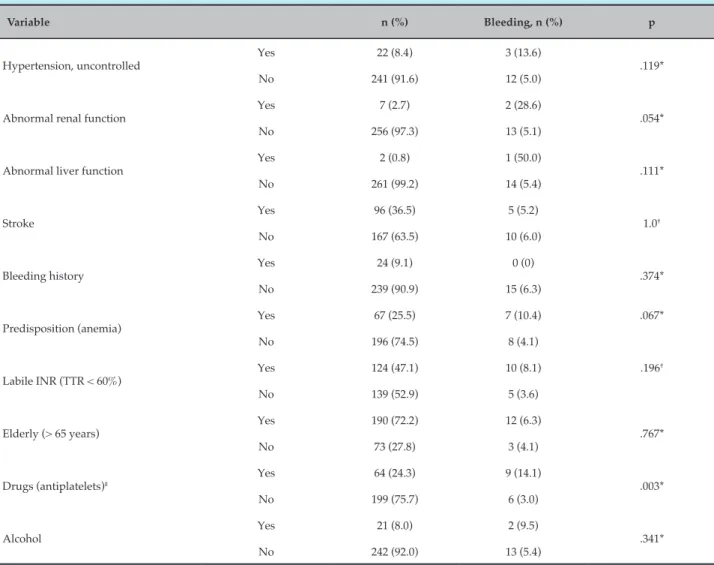Select the p-value '.119*'
This screenshot has width=714, height=565.
point(652,66)
